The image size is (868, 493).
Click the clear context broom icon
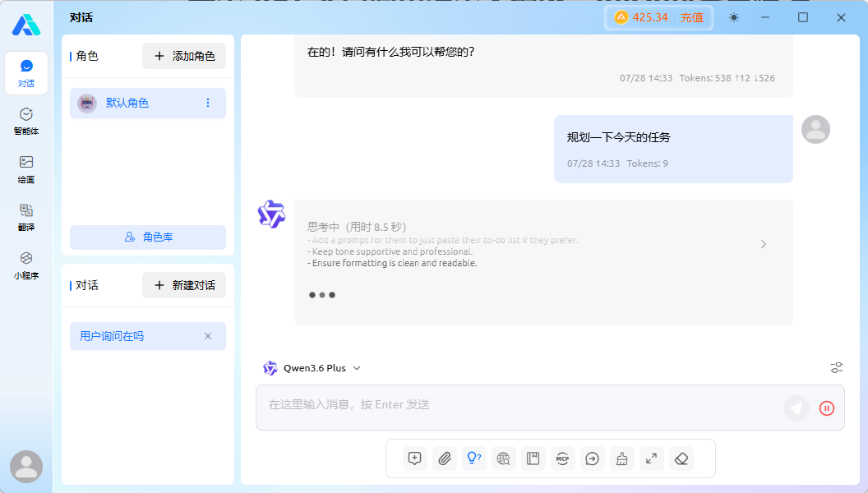click(x=621, y=458)
